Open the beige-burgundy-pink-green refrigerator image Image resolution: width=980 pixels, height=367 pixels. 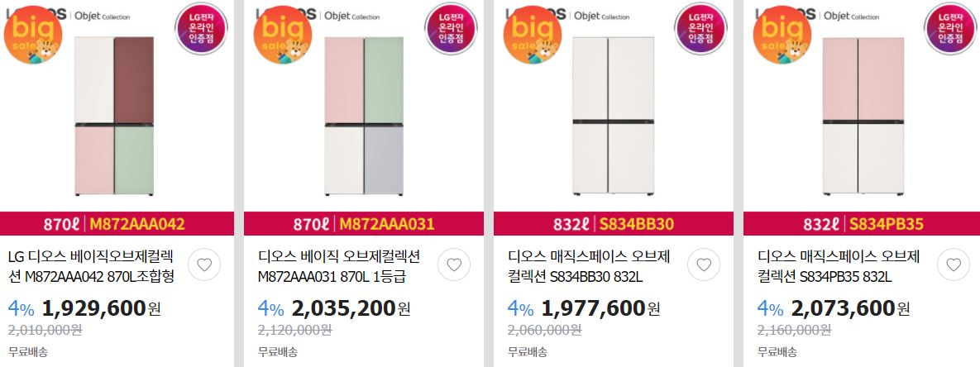click(114, 116)
